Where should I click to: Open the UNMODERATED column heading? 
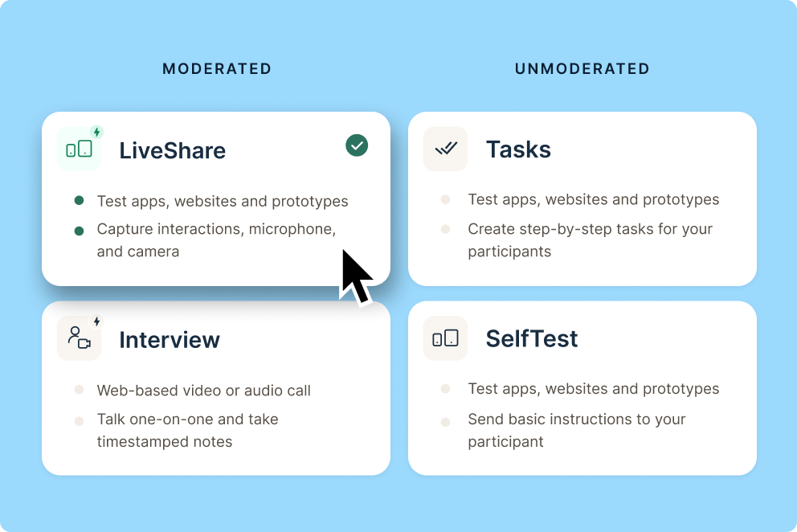point(582,68)
